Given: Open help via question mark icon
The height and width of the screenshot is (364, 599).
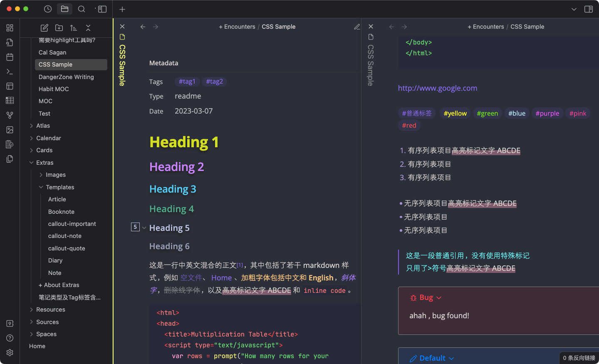Looking at the screenshot, I should 10,338.
